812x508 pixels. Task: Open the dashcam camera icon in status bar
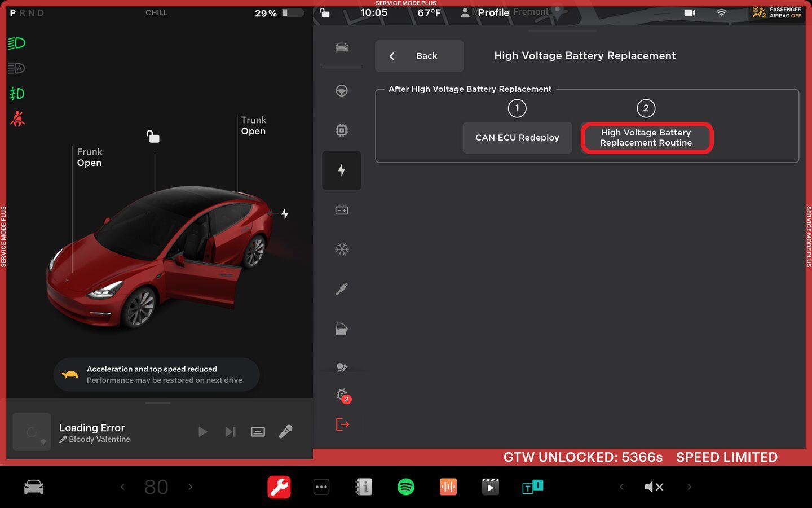pyautogui.click(x=690, y=12)
